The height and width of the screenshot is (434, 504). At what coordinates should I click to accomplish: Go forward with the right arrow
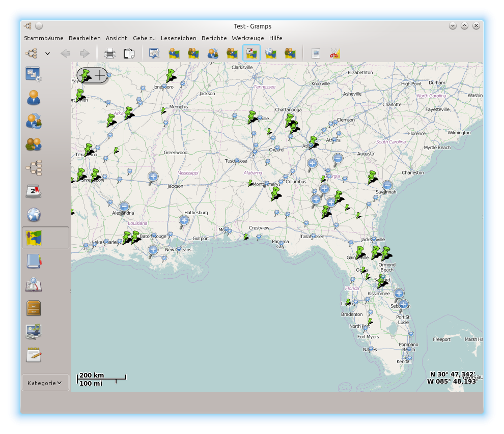coord(85,53)
